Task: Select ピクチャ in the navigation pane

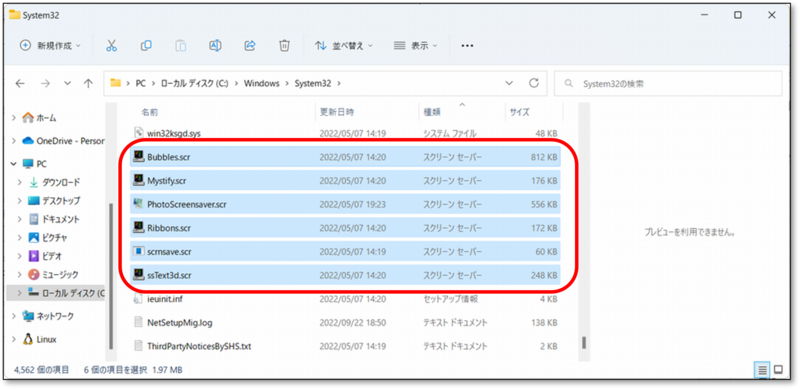Action: pyautogui.click(x=55, y=237)
